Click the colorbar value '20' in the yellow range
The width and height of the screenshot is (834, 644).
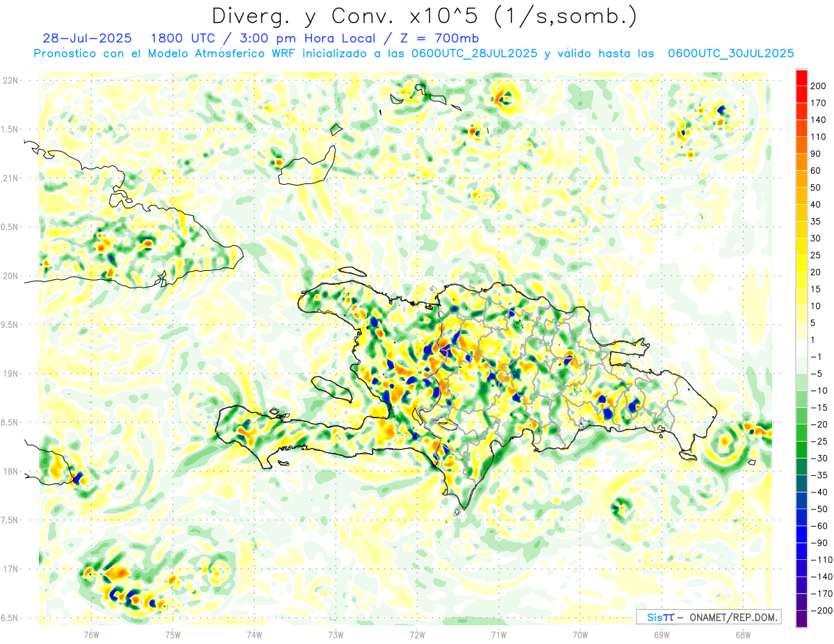coord(817,272)
